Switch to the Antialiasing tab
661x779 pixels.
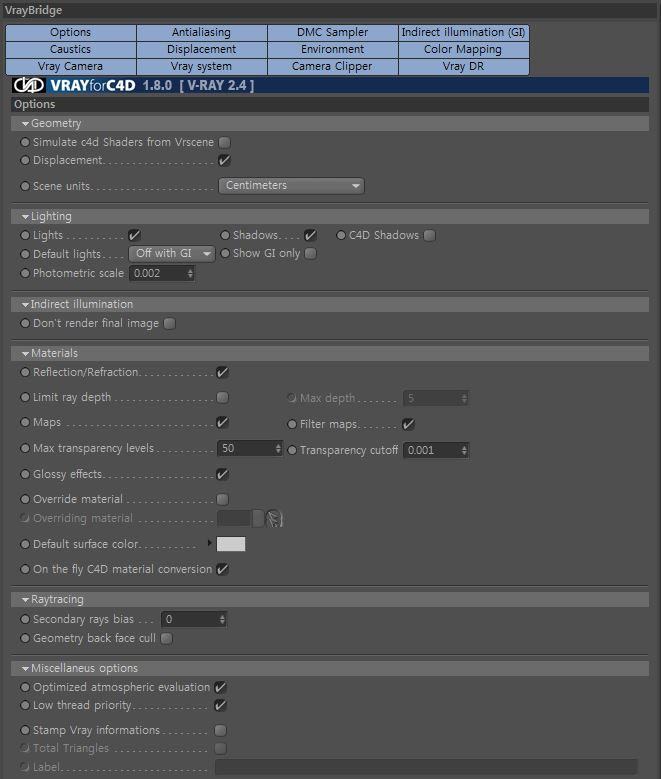point(201,32)
